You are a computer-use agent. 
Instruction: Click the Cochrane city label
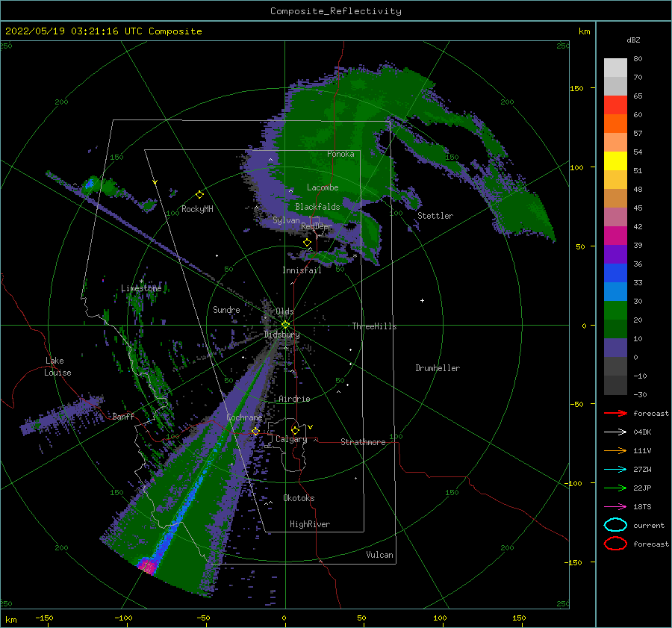coord(244,417)
